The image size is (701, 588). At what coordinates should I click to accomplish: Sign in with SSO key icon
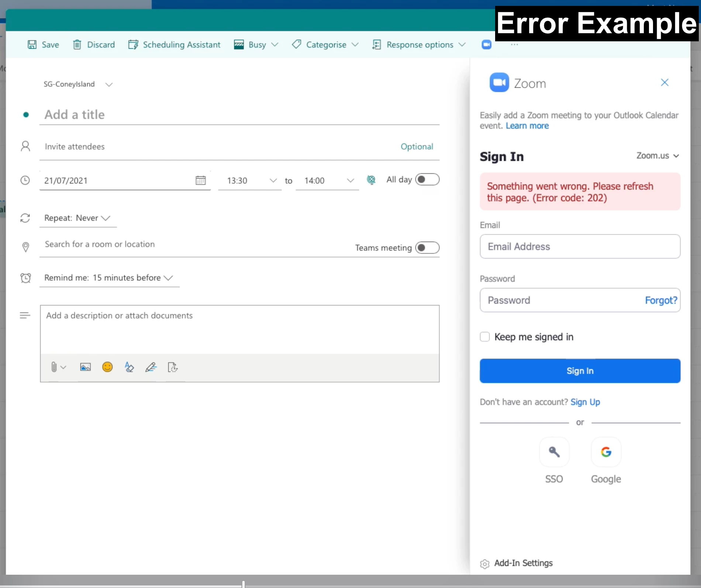(x=554, y=452)
